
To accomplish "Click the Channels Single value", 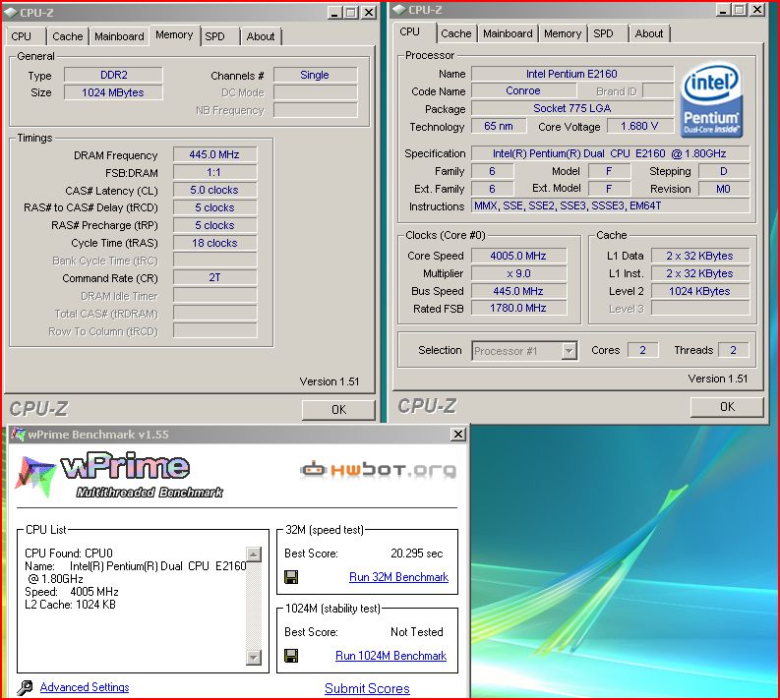I will [x=315, y=75].
